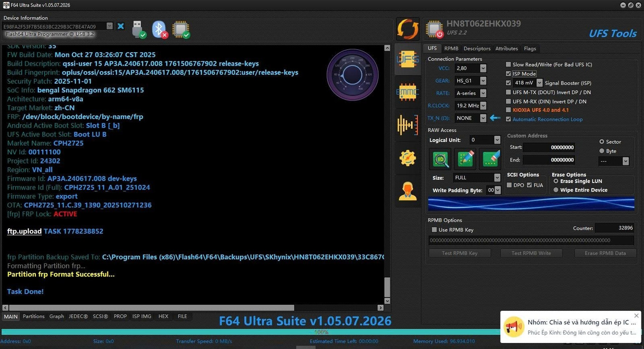644x349 pixels.
Task: Switch to the Attributes tab
Action: pos(507,48)
